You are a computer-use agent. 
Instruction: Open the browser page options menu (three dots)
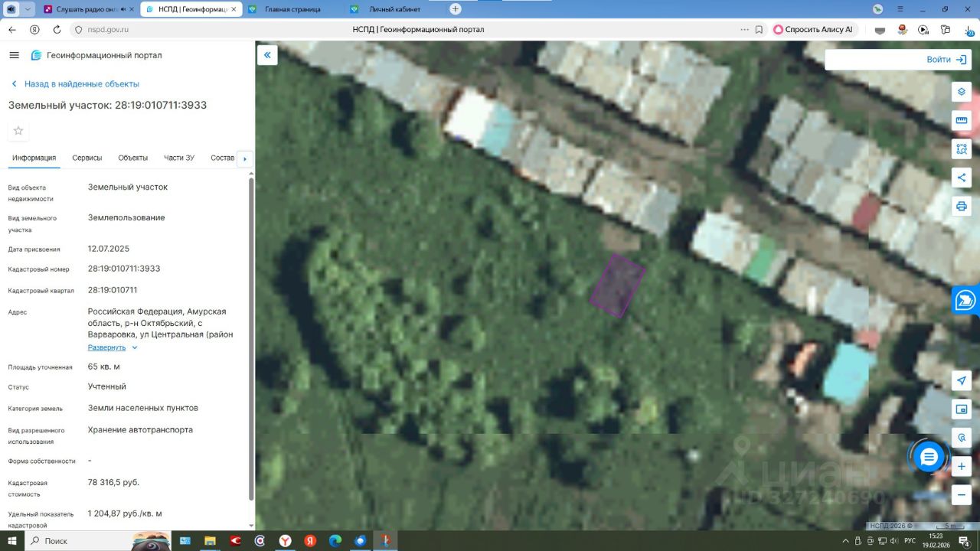tap(744, 30)
